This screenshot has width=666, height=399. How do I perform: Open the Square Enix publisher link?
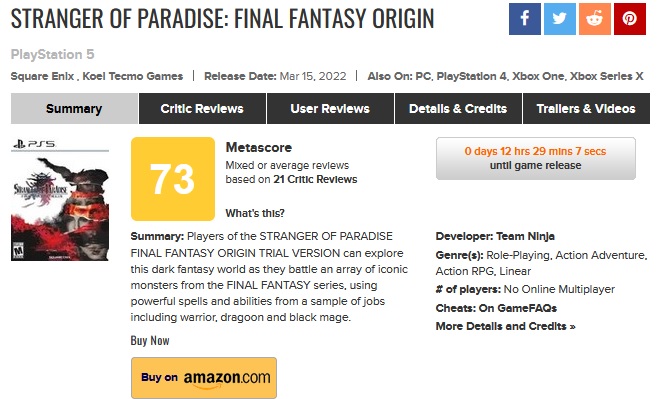(42, 76)
